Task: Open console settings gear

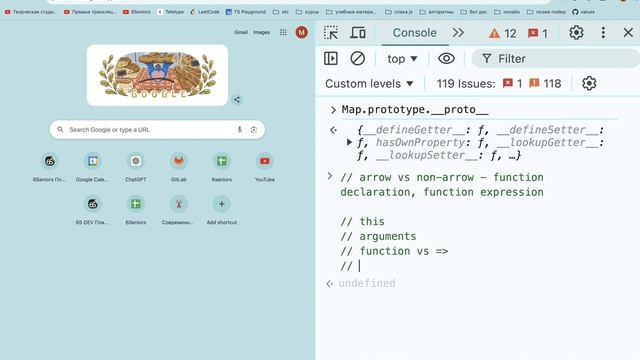Action: [589, 83]
